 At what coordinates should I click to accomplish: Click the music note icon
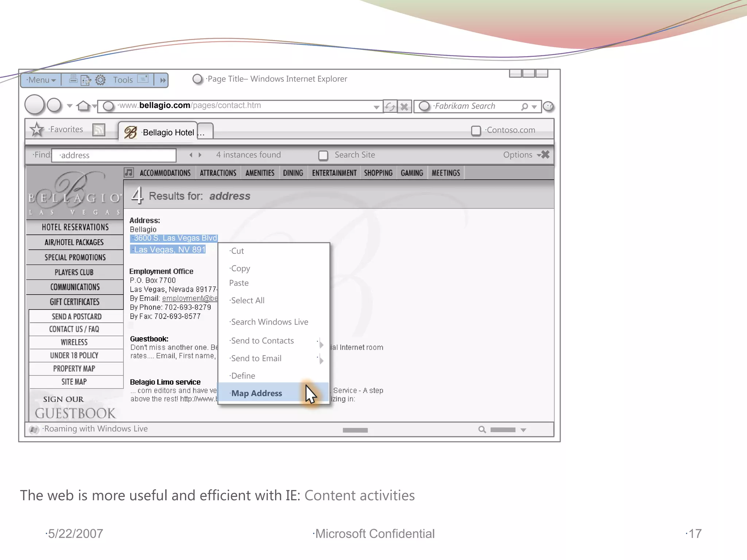coord(129,172)
